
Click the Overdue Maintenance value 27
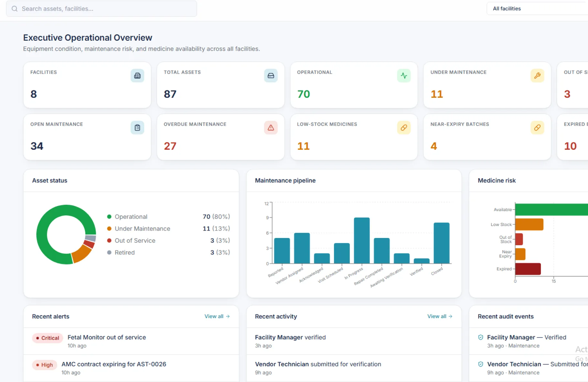point(170,146)
